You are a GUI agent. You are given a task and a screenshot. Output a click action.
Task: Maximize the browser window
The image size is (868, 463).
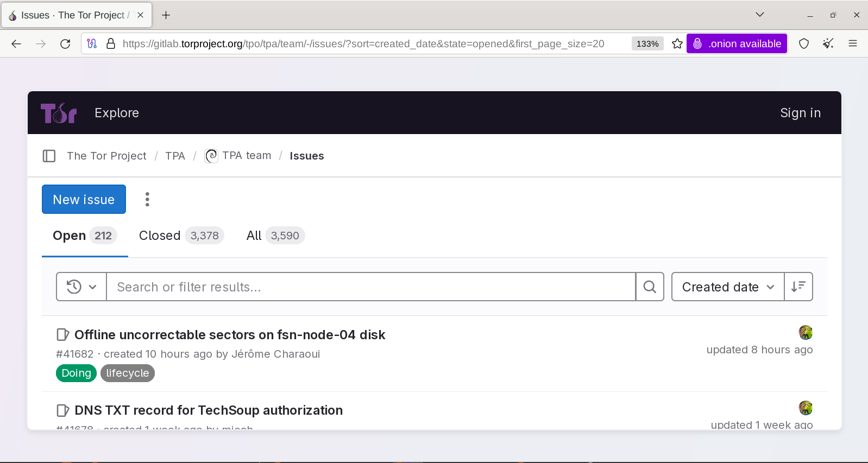pos(833,15)
